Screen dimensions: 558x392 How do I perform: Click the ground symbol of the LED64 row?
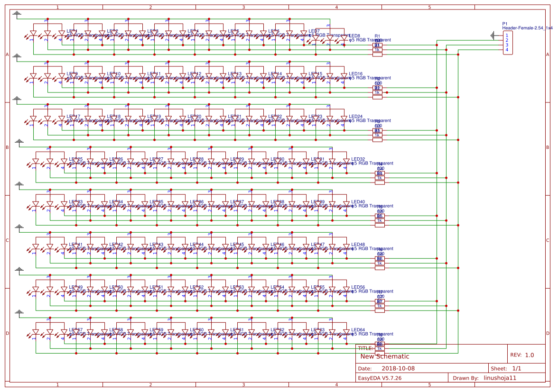[19, 312]
